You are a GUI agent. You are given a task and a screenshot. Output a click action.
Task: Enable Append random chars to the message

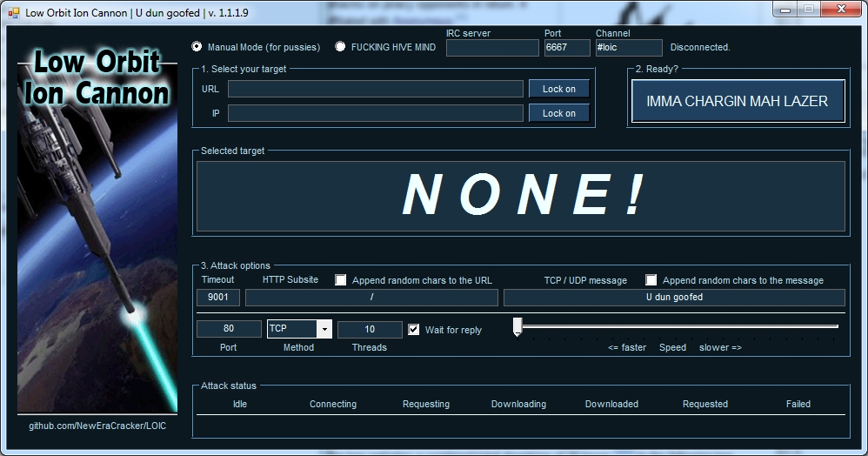(x=651, y=280)
